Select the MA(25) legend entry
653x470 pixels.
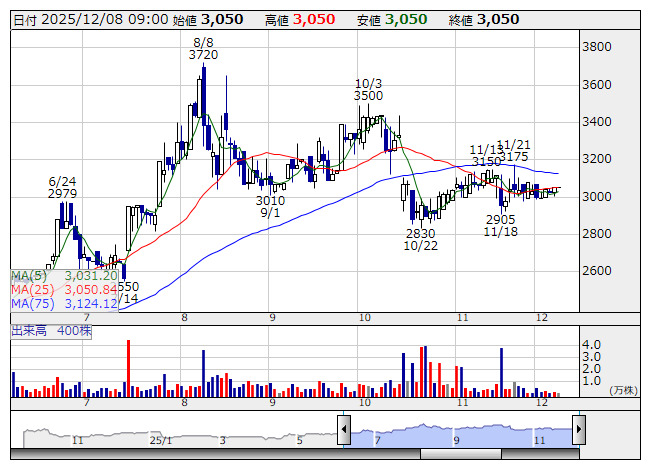pos(65,289)
